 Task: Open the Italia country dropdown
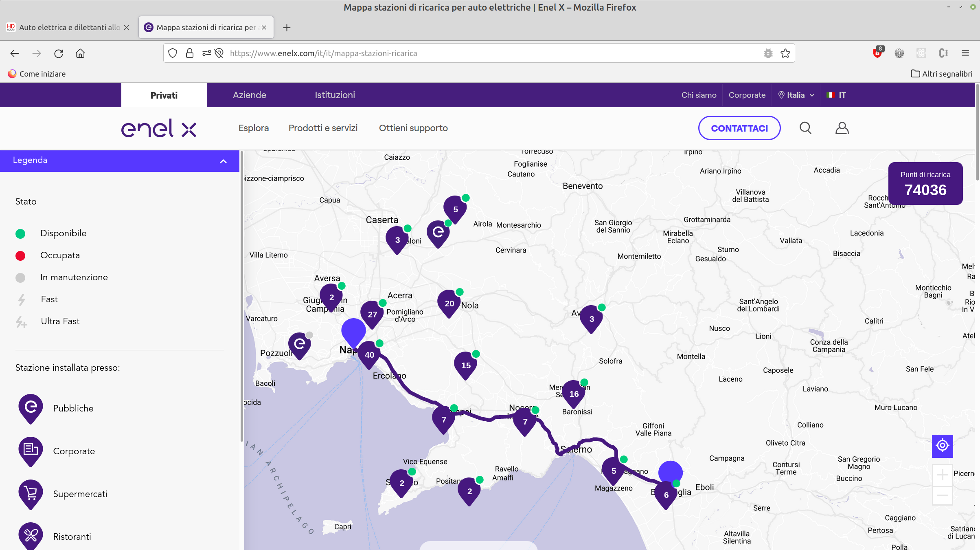(x=796, y=95)
